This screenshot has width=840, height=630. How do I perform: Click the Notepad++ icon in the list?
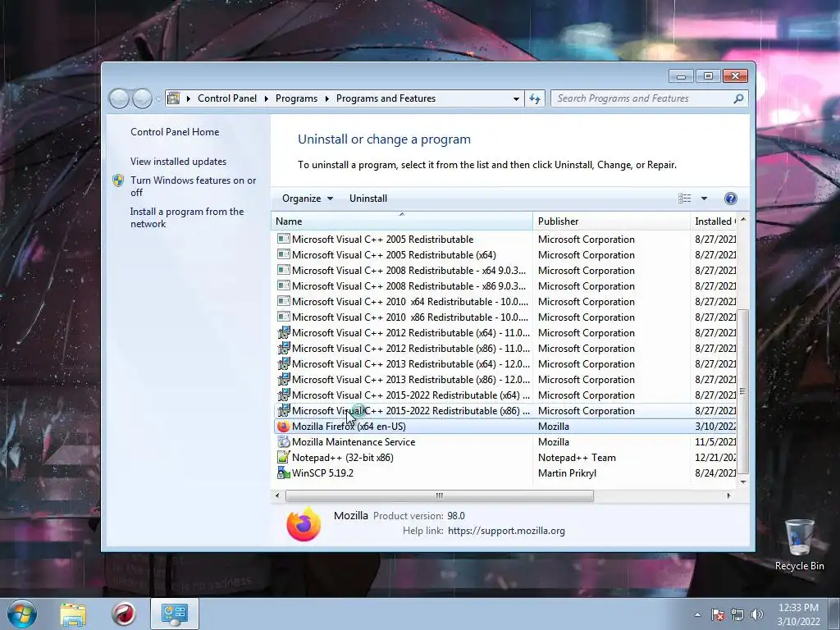point(283,458)
